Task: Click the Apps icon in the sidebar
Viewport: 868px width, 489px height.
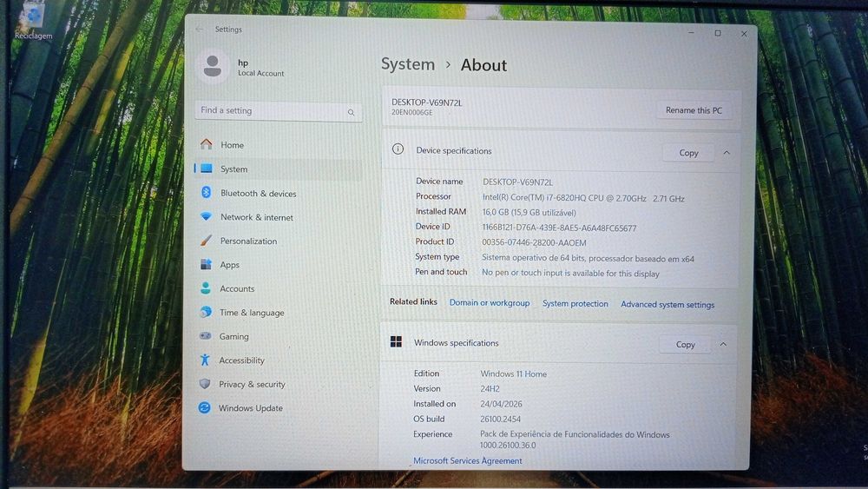Action: click(x=206, y=264)
